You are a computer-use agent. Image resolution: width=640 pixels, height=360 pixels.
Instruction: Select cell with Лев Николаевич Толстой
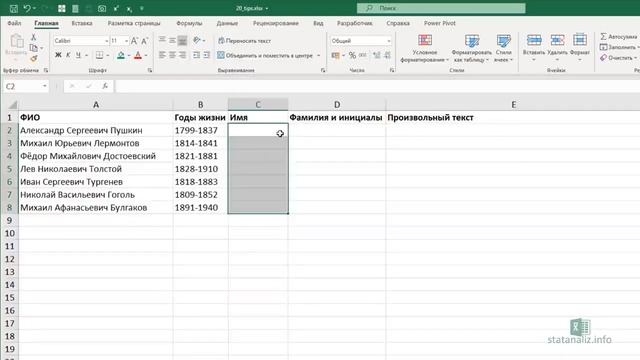96,169
